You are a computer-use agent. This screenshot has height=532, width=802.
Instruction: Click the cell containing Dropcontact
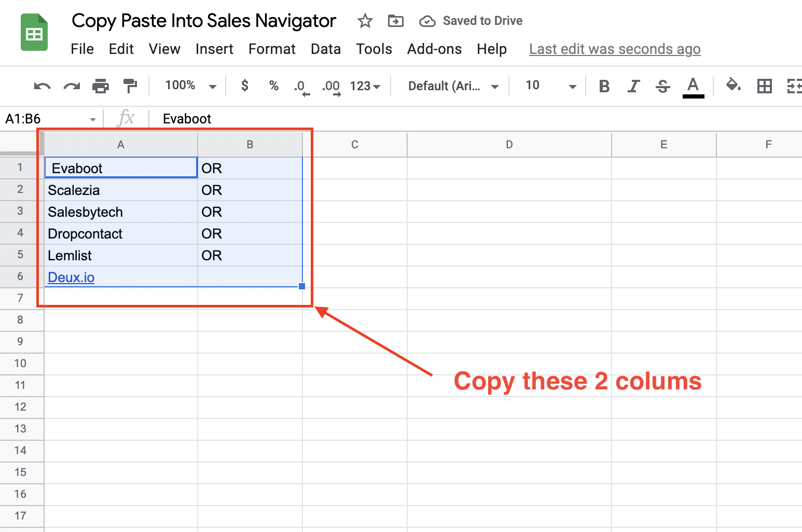pos(121,234)
